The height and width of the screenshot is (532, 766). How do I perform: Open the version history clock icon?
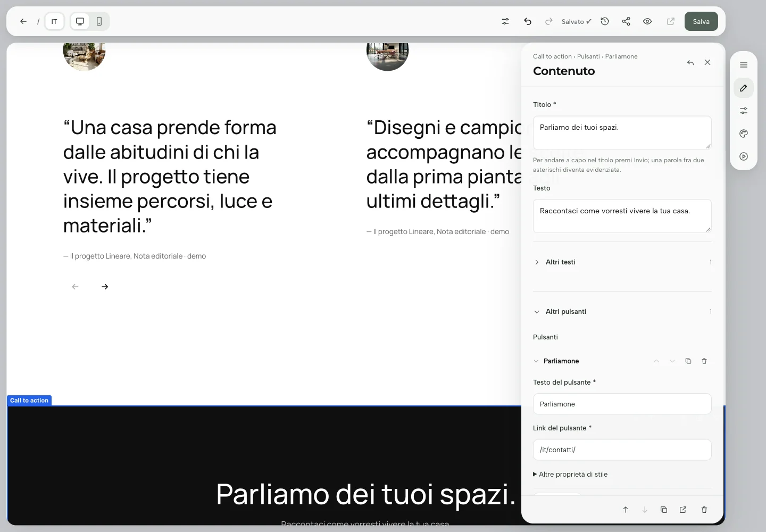605,21
